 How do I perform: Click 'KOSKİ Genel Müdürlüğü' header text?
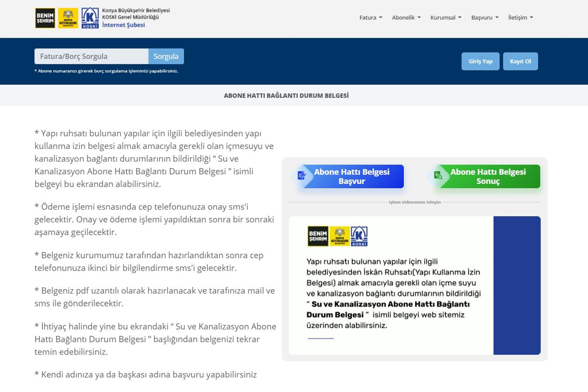tap(130, 17)
